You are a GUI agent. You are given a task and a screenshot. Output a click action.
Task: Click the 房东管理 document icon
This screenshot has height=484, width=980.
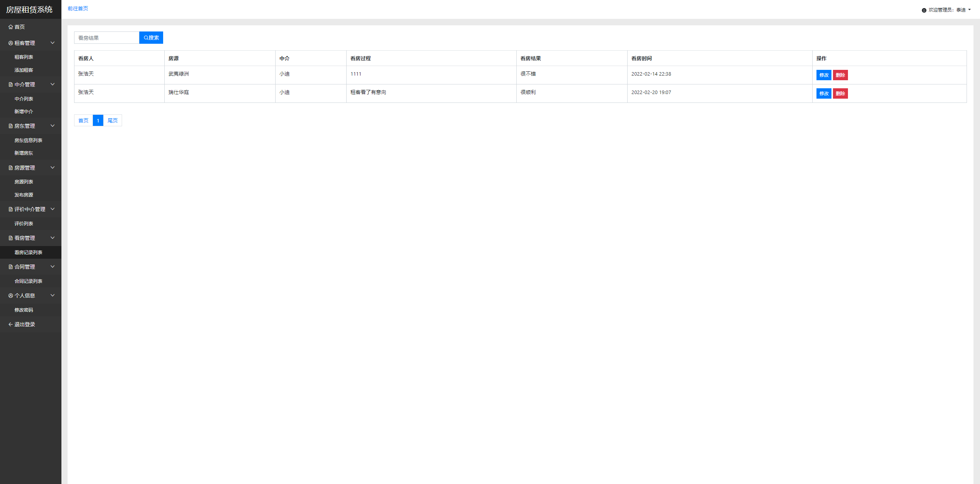(10, 126)
